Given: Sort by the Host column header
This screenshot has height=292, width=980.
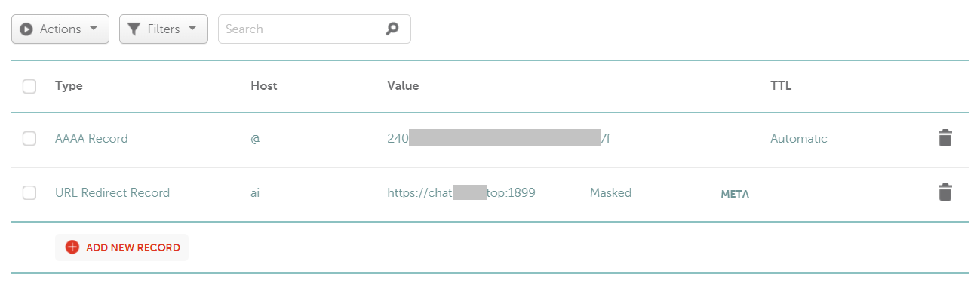Looking at the screenshot, I should coord(264,86).
